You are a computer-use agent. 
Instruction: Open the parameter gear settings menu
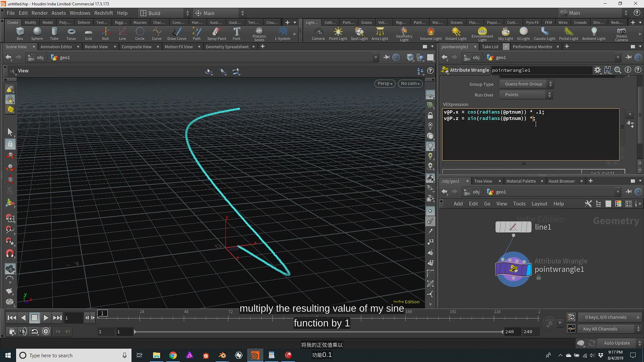point(597,70)
